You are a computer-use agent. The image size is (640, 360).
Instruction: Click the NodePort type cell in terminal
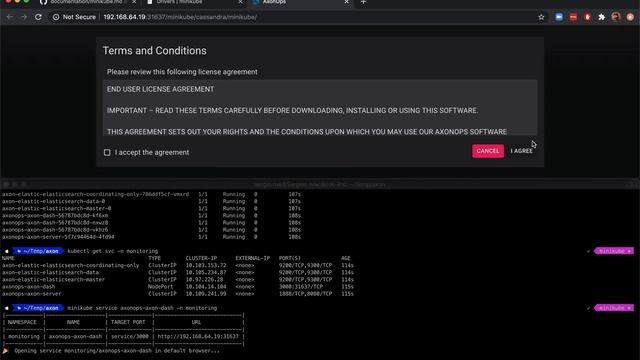tap(161, 287)
